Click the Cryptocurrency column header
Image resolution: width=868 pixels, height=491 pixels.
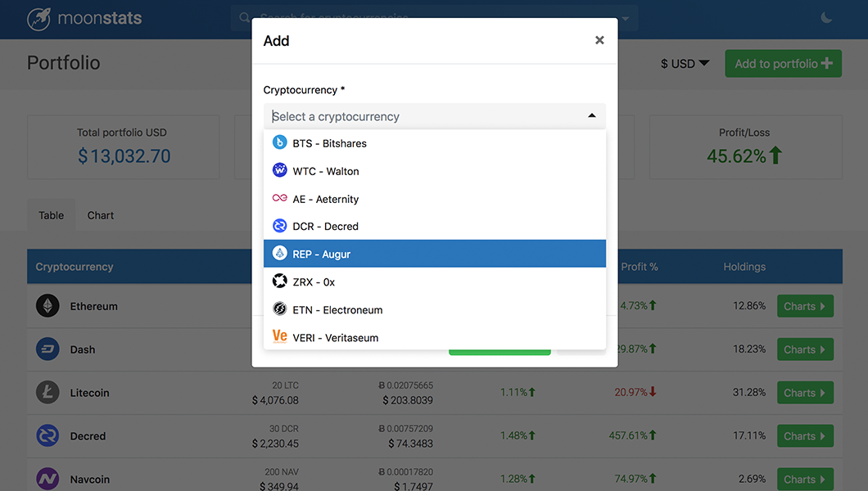pyautogui.click(x=75, y=267)
